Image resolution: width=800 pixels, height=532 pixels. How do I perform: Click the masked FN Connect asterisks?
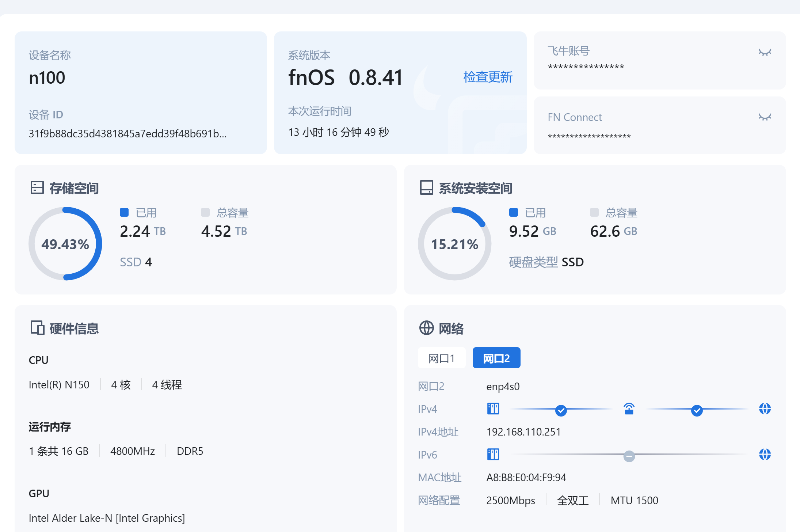(589, 137)
